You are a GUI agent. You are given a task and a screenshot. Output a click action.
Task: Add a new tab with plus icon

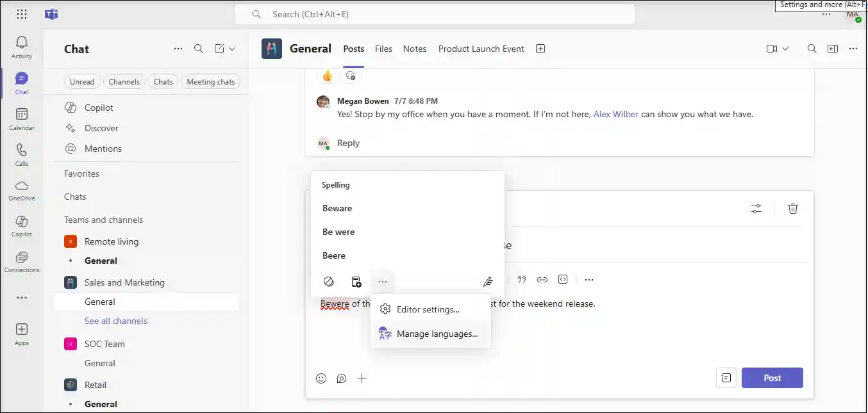(x=540, y=49)
